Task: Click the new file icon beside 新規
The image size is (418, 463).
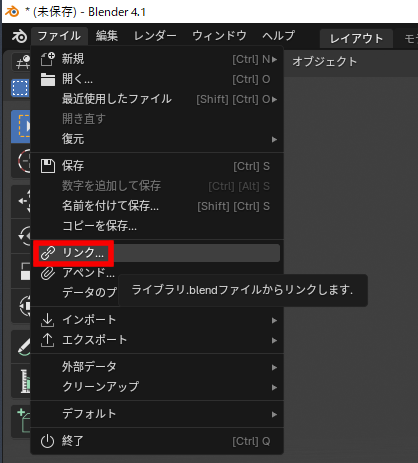Action: pyautogui.click(x=48, y=59)
